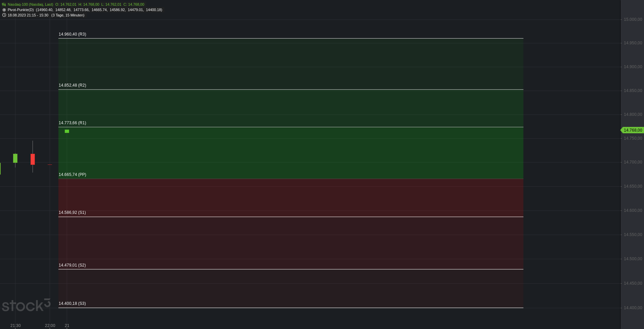Select the 14.479,01 (S2) support label

[x=72, y=265]
